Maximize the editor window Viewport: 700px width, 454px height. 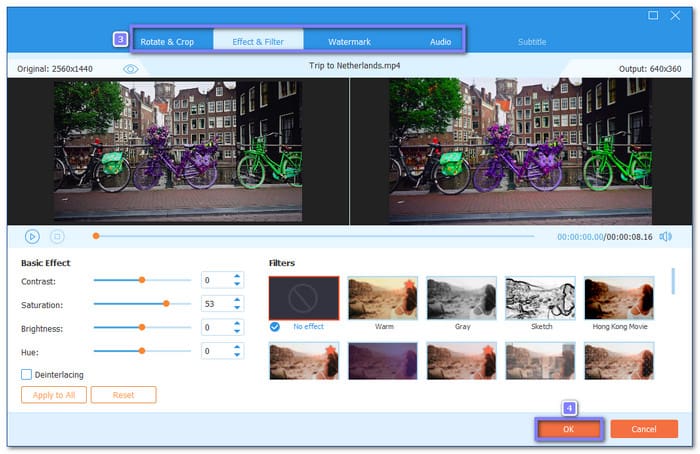pos(653,15)
